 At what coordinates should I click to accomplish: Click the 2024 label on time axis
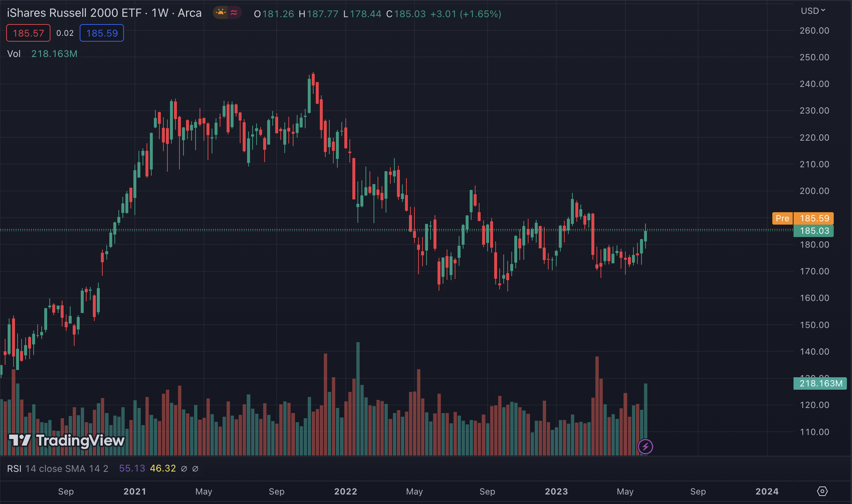point(767,492)
